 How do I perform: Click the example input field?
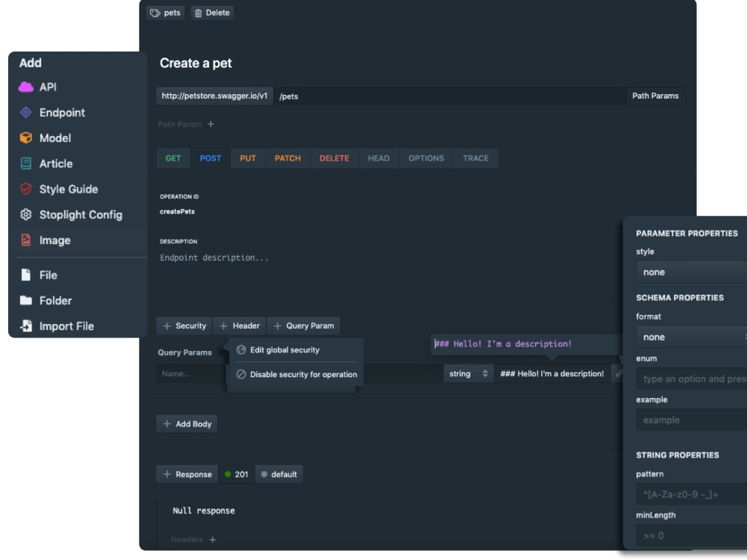(691, 420)
